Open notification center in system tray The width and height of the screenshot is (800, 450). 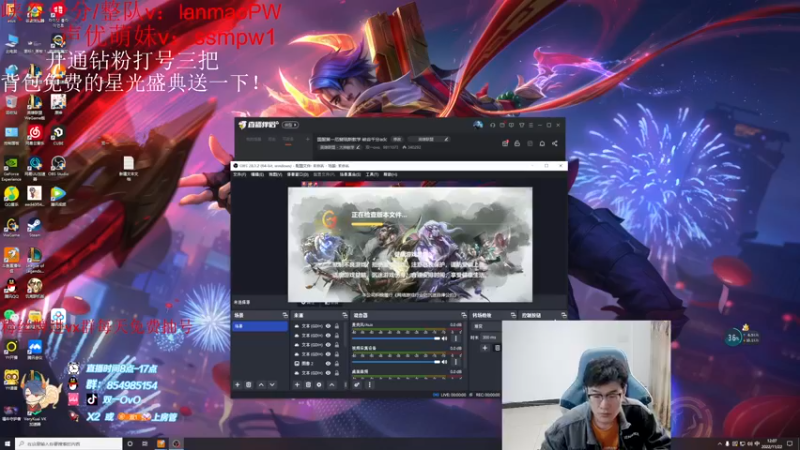point(790,444)
